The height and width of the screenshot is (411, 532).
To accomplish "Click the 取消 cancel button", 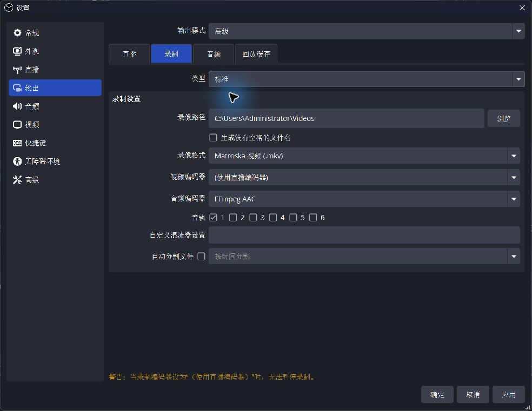I will 473,395.
